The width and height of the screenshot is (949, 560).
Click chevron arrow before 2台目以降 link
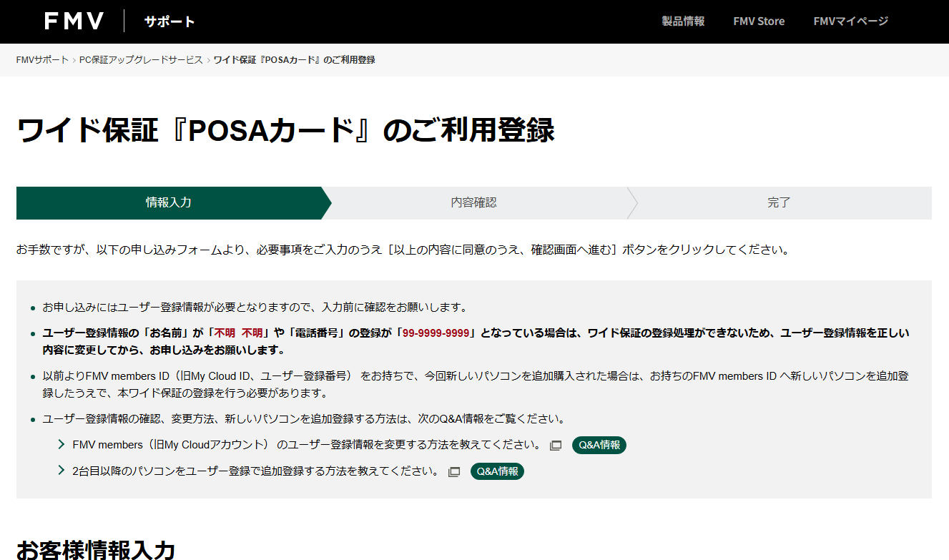coord(62,471)
